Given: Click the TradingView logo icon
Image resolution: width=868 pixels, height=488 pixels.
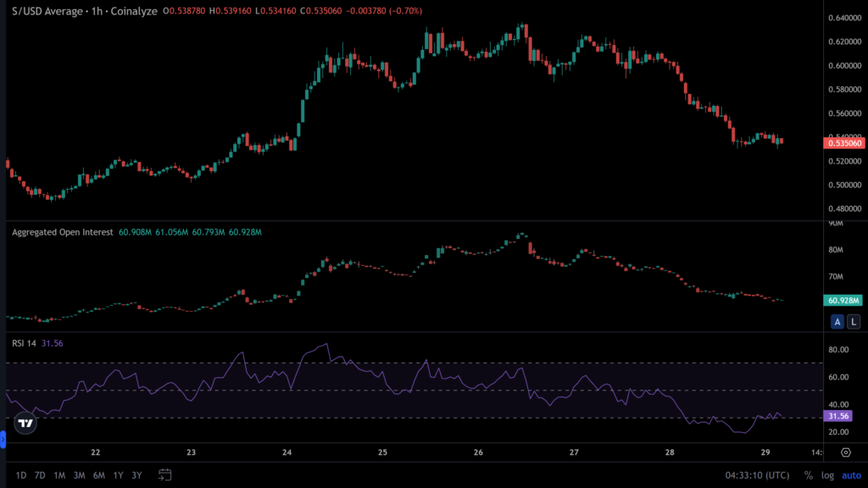Looking at the screenshot, I should 26,423.
